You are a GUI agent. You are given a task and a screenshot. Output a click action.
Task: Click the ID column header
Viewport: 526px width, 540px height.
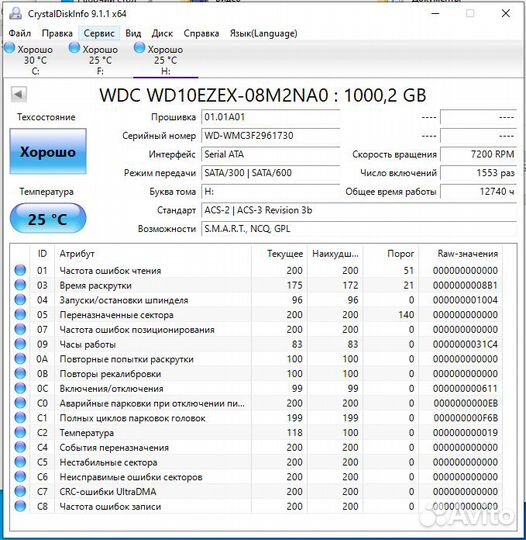click(42, 254)
